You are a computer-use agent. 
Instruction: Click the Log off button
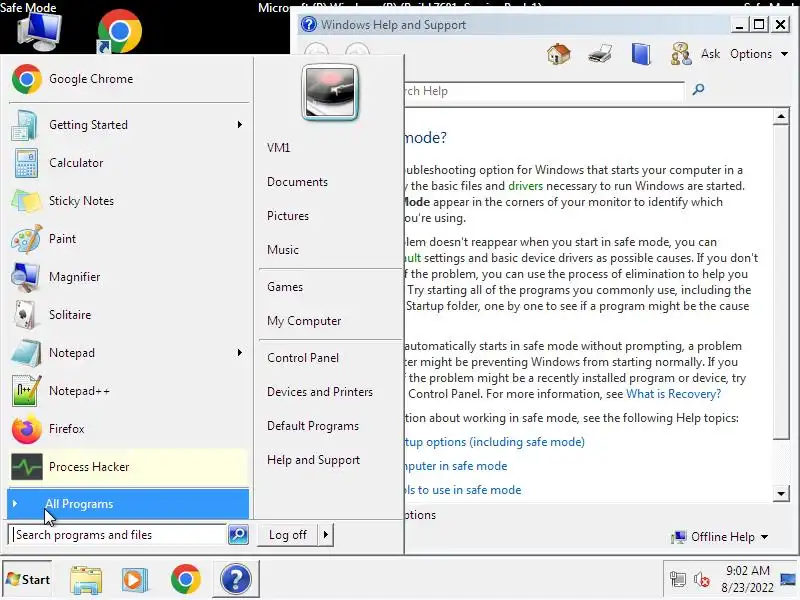click(288, 535)
